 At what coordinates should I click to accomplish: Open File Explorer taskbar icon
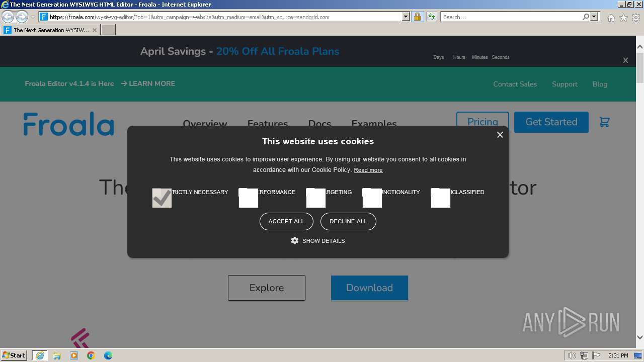point(57,355)
